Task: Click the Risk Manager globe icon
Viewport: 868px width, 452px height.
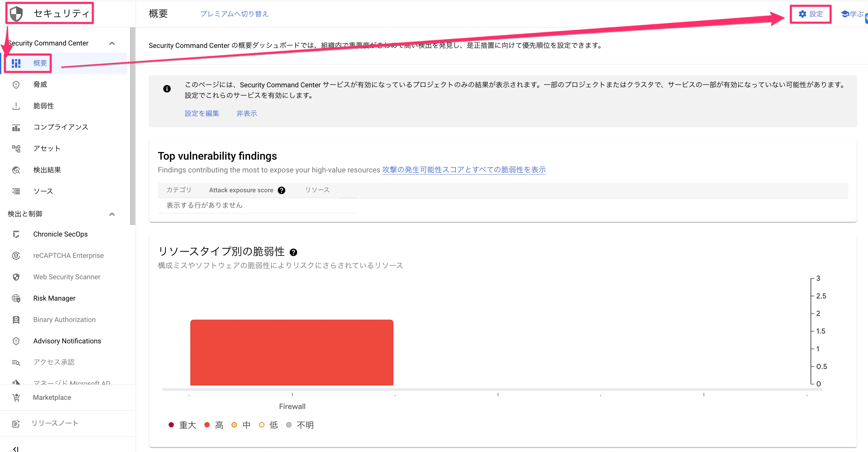Action: coord(16,298)
